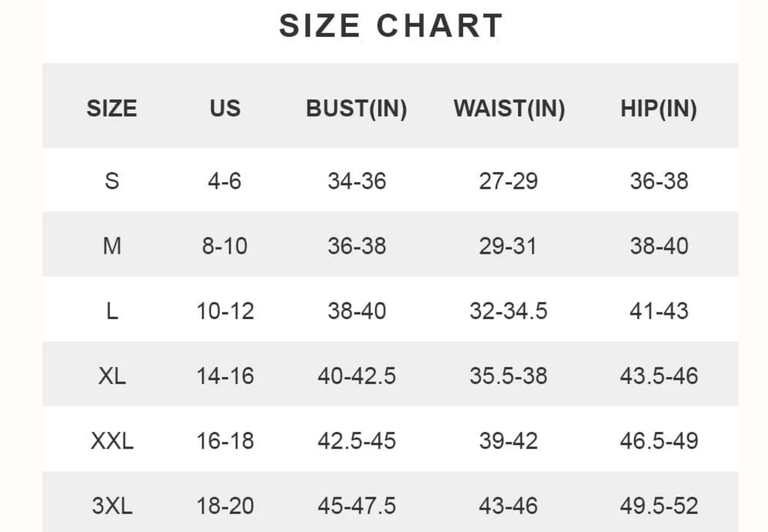
Task: Select the 14-16 US size cell
Action: pos(225,376)
